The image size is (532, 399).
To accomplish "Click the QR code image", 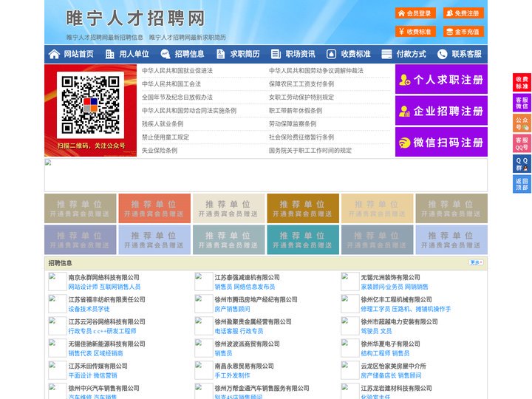I will coord(90,105).
